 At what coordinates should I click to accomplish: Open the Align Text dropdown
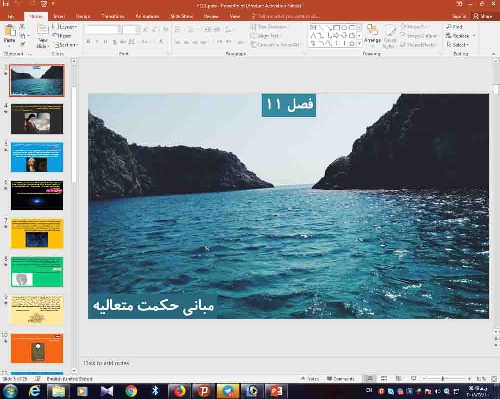[266, 35]
